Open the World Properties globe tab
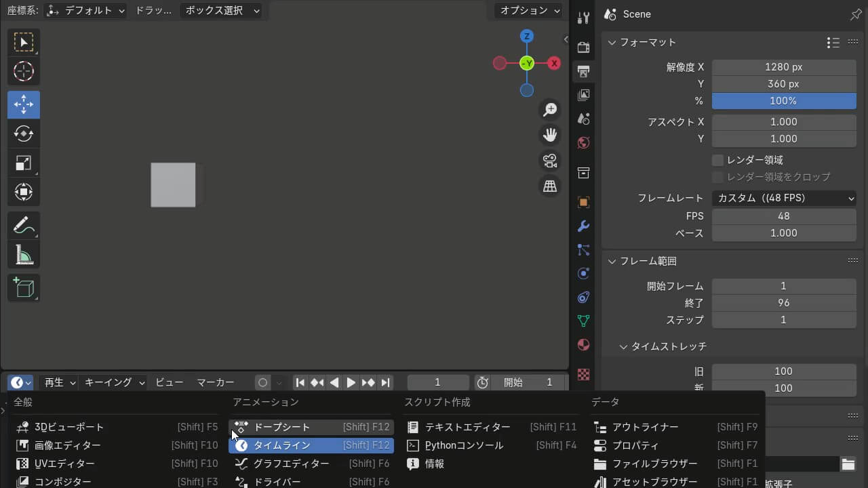Viewport: 868px width, 488px height. (583, 143)
